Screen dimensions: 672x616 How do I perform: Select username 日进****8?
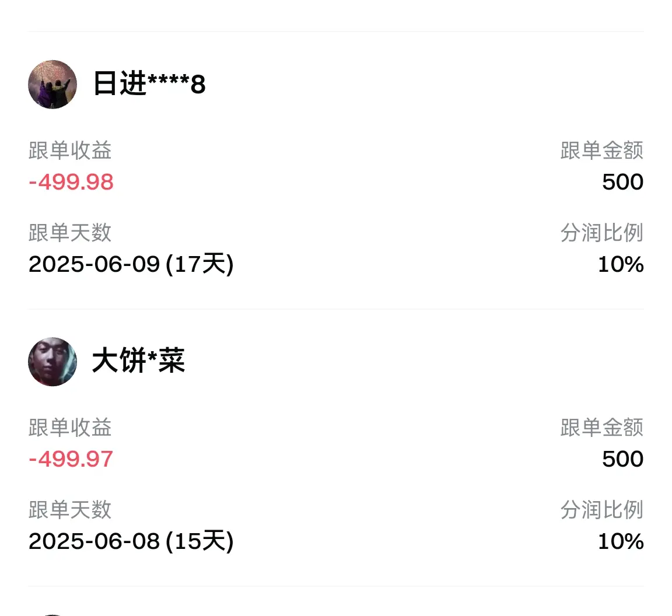click(x=149, y=83)
